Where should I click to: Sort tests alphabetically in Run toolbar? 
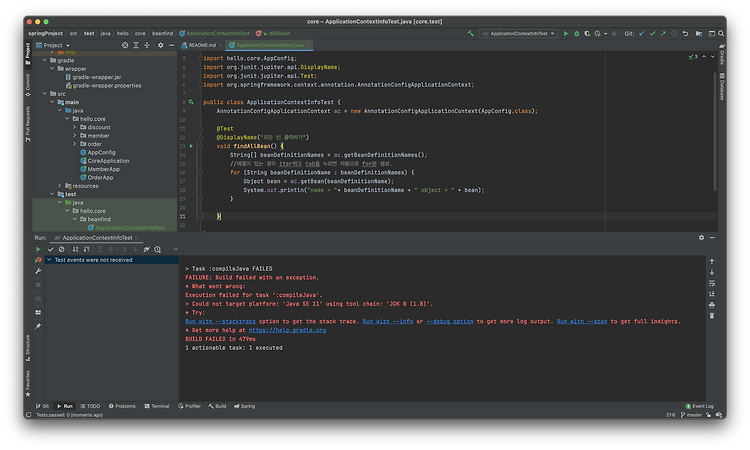click(75, 249)
